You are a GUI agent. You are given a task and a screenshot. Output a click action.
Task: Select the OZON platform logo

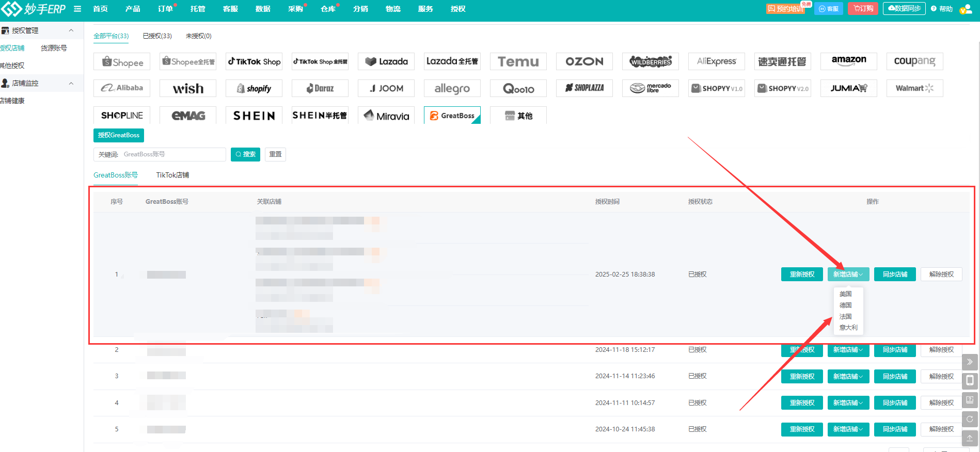point(584,61)
